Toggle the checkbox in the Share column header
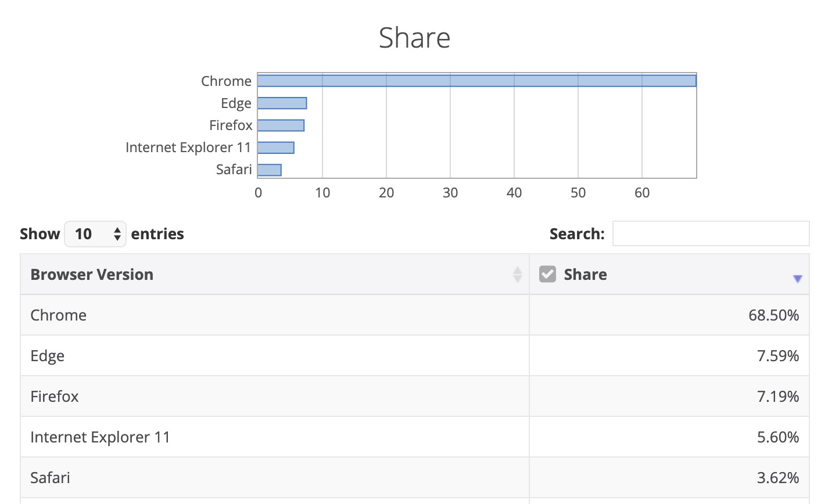Image resolution: width=839 pixels, height=504 pixels. pos(547,273)
